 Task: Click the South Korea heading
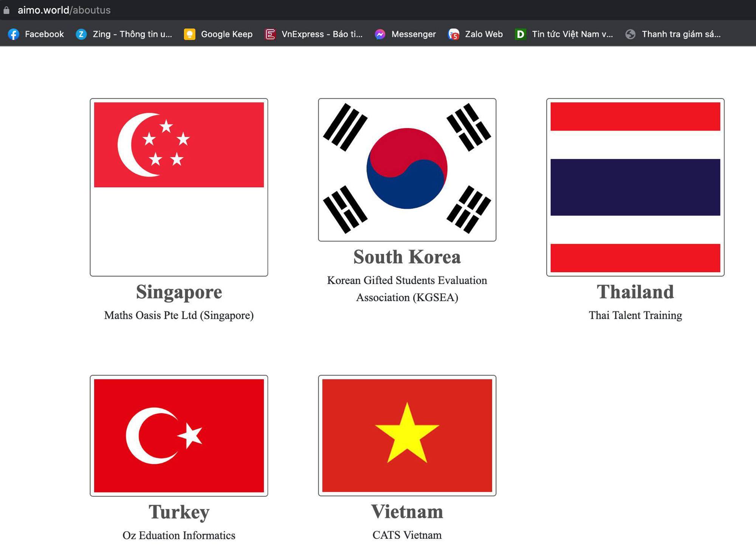[407, 257]
